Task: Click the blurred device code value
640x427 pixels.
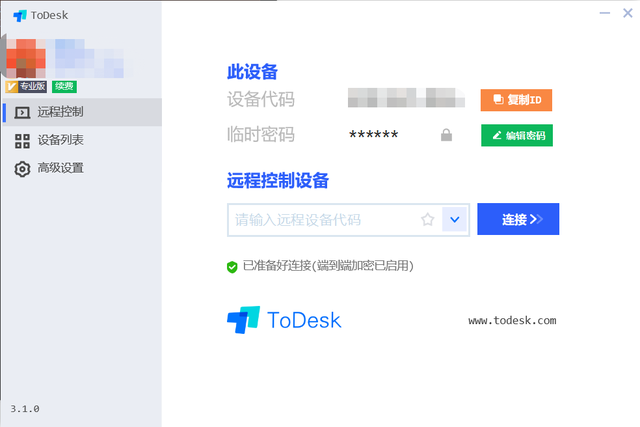Action: pyautogui.click(x=406, y=98)
